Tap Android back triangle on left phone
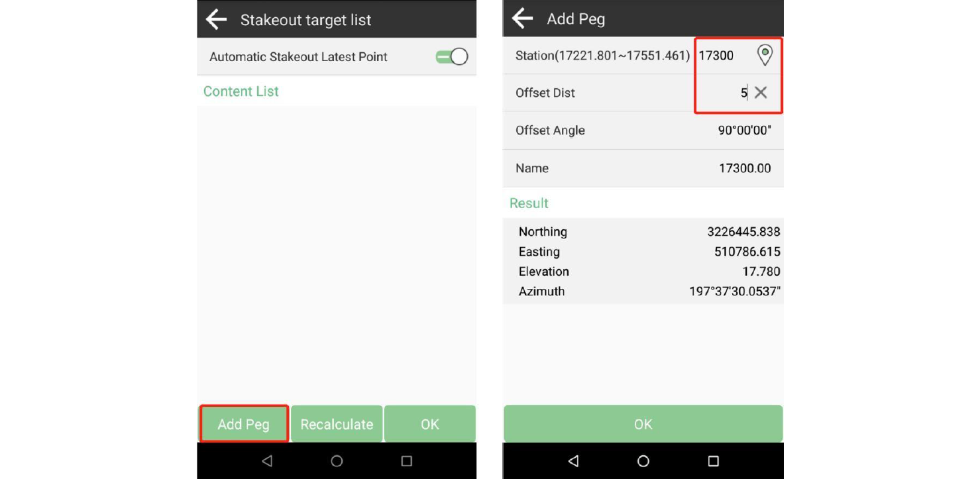The height and width of the screenshot is (479, 980). coord(267,461)
